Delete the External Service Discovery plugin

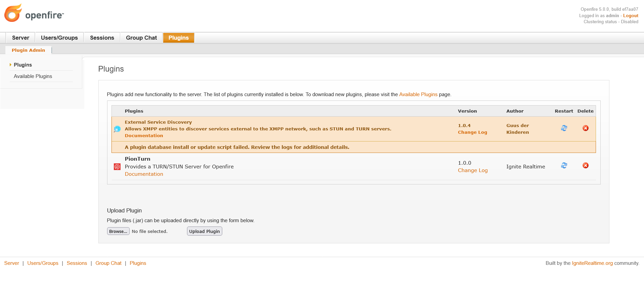[x=586, y=128]
